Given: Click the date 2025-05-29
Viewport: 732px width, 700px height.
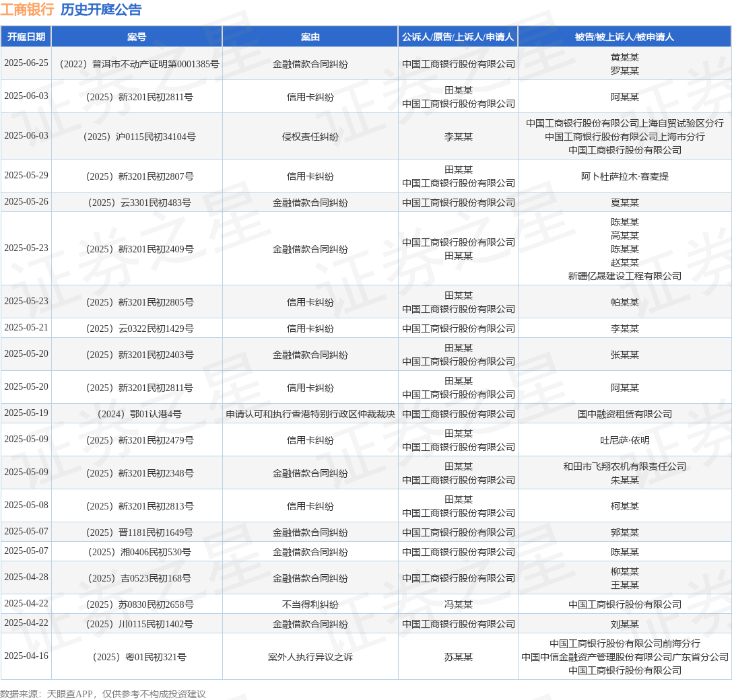Looking at the screenshot, I should click(26, 176).
